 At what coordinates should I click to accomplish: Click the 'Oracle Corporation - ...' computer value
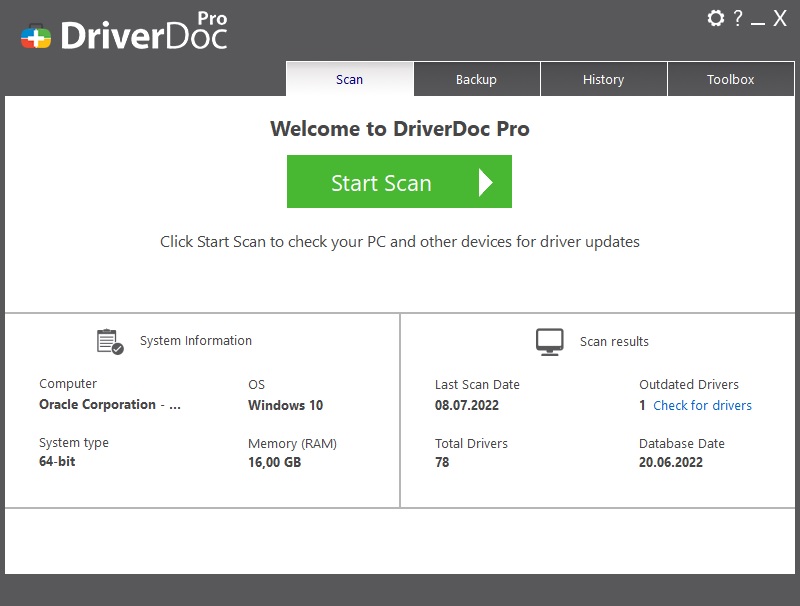point(110,405)
